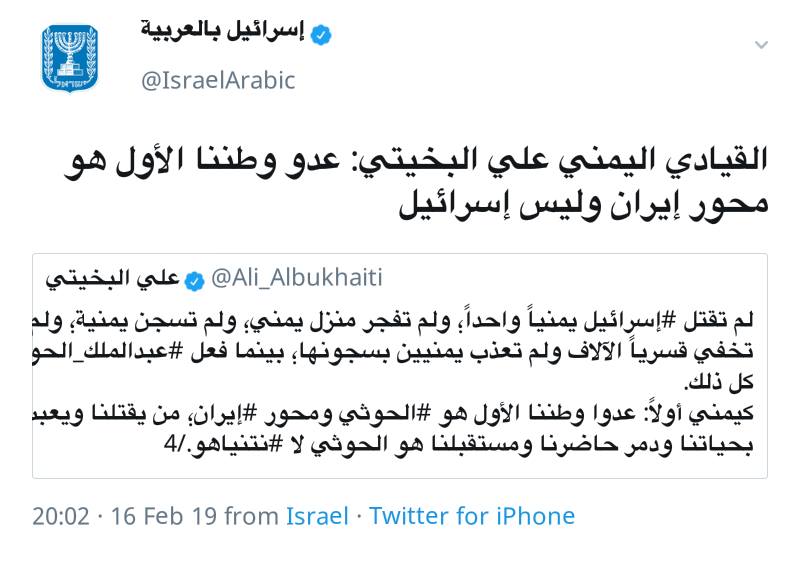Open the quoted tweet card body
The image size is (800, 561).
399,366
